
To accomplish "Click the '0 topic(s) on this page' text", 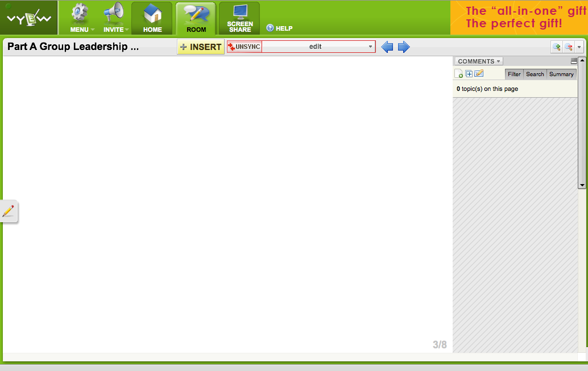I will pos(487,89).
